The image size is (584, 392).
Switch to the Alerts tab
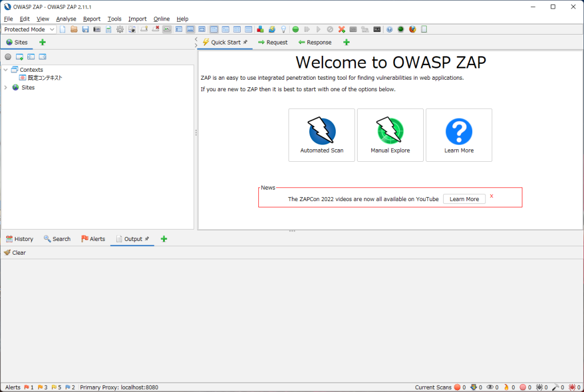point(93,239)
